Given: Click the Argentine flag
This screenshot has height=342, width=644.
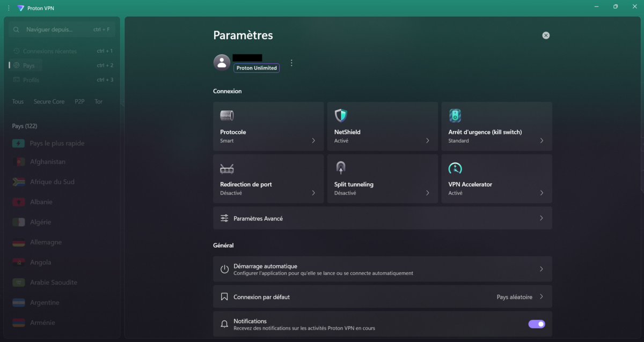Looking at the screenshot, I should pos(19,302).
